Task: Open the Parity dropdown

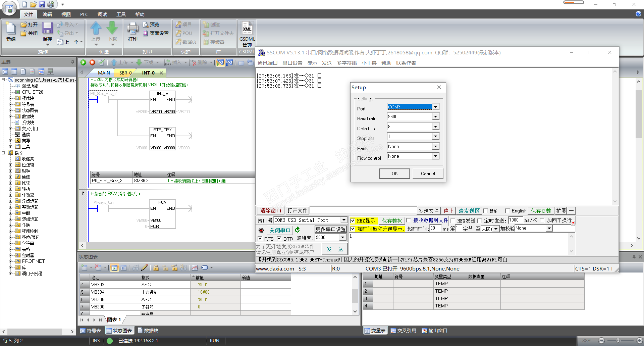Action: (435, 146)
